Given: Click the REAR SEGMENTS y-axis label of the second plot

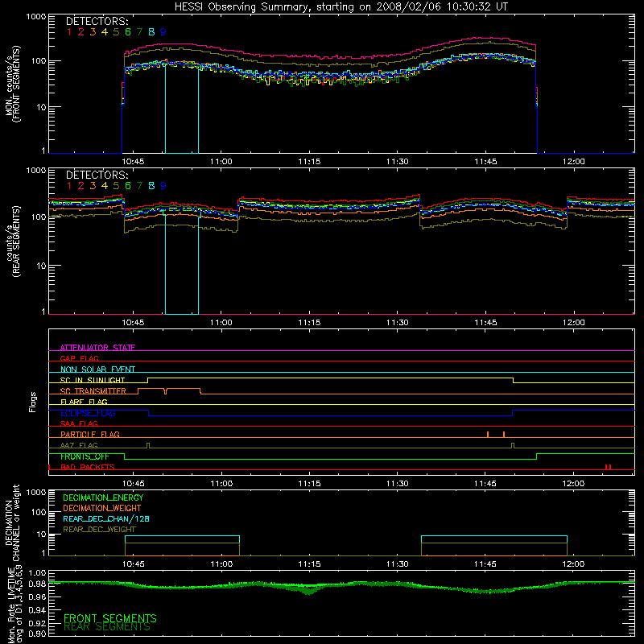Looking at the screenshot, I should pos(18,242).
